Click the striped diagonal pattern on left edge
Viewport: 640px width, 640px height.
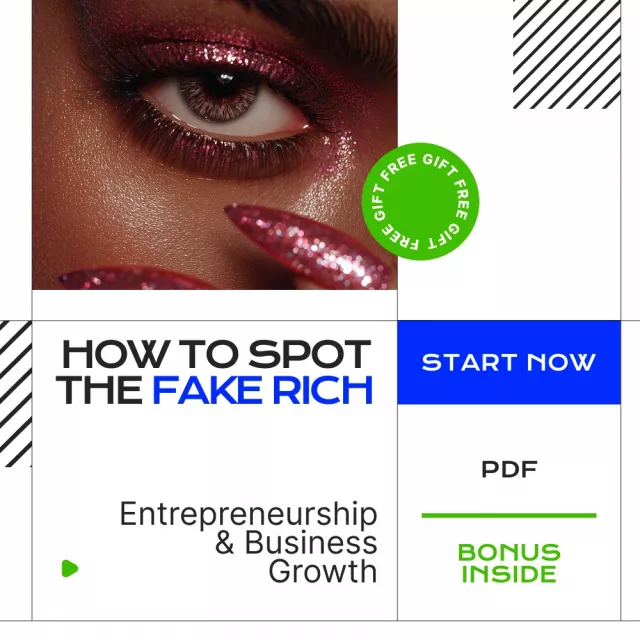pos(16,394)
